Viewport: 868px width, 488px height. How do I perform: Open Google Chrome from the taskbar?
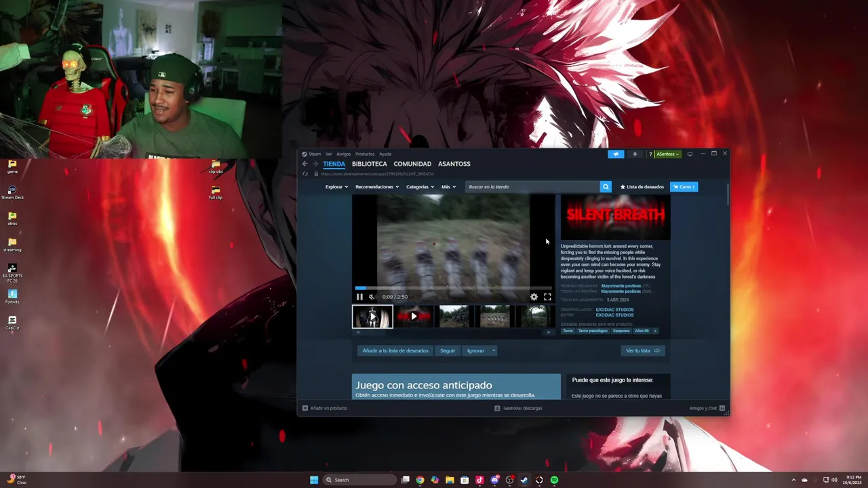coord(420,480)
